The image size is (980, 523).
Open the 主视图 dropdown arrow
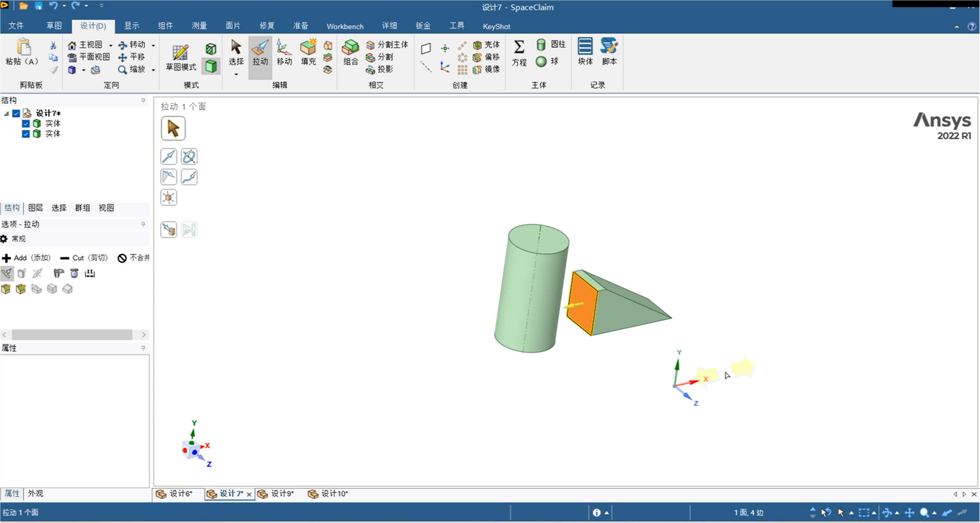click(110, 46)
